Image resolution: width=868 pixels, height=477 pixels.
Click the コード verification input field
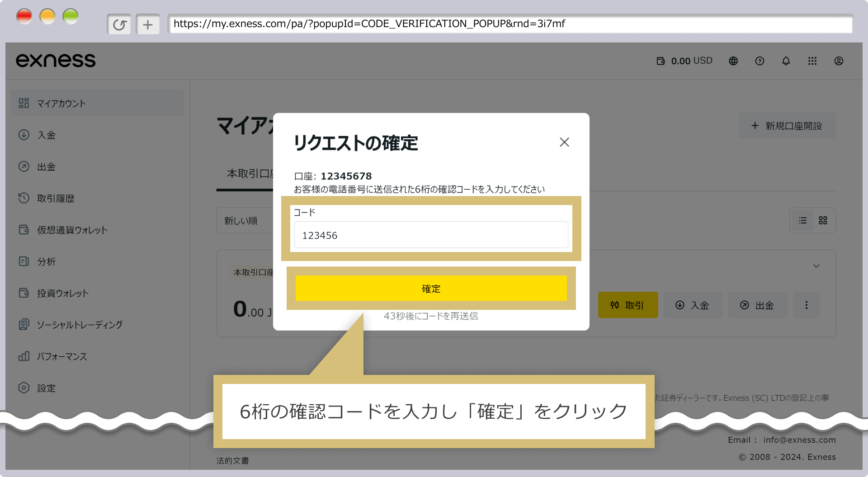[431, 235]
